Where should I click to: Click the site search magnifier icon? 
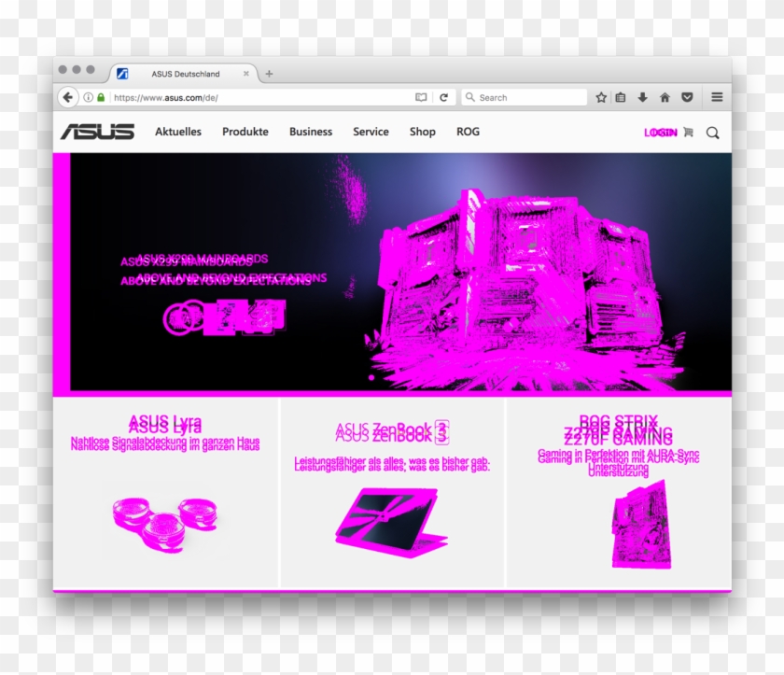(x=712, y=133)
